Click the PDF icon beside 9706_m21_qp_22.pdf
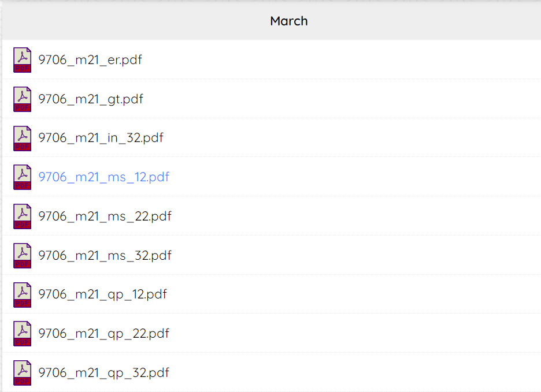541x392 pixels. pyautogui.click(x=23, y=334)
